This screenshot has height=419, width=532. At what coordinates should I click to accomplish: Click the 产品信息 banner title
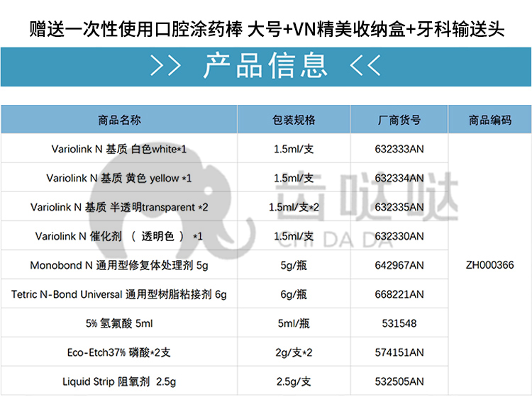(265, 66)
